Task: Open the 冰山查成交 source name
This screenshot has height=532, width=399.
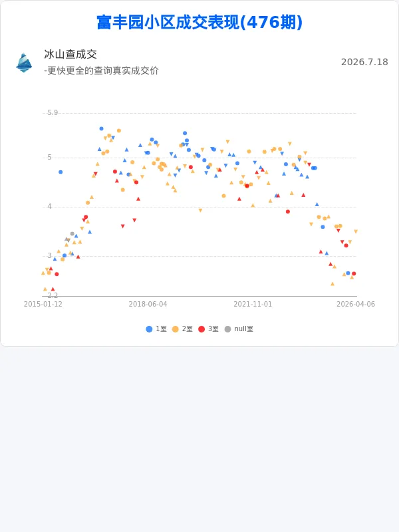Action: click(70, 55)
